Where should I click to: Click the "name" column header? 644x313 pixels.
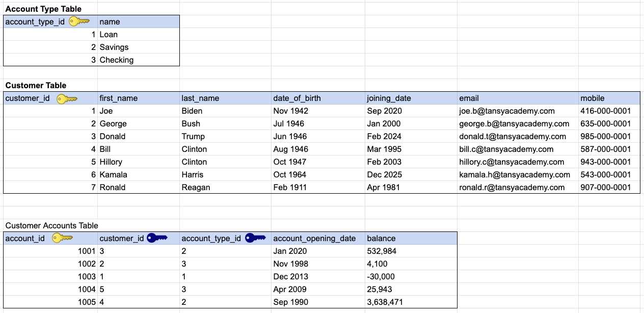tap(139, 21)
